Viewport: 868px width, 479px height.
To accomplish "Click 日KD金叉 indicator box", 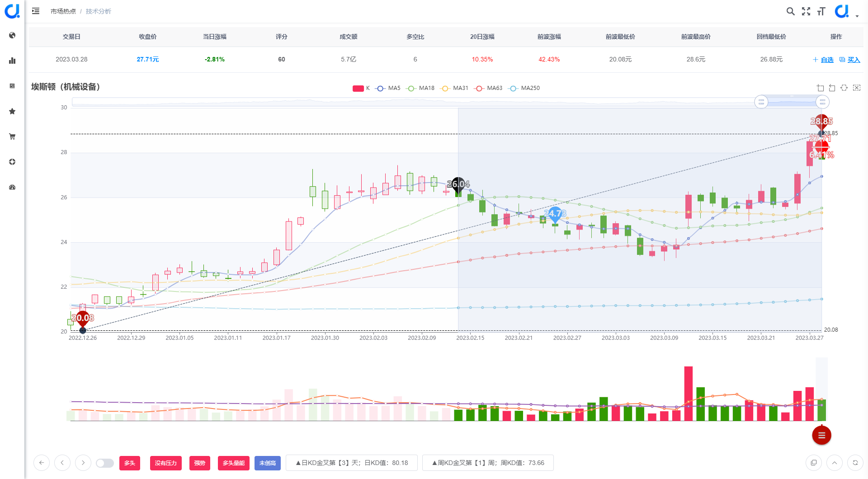I will (352, 463).
